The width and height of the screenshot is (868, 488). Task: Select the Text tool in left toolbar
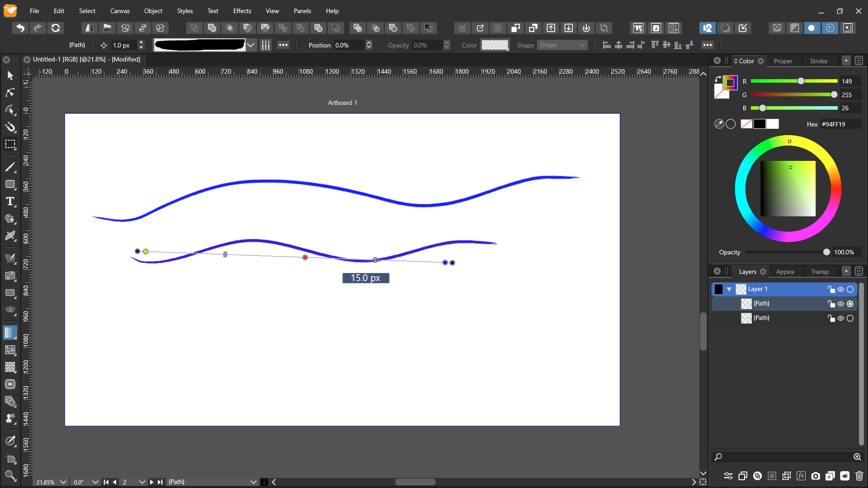pyautogui.click(x=10, y=202)
